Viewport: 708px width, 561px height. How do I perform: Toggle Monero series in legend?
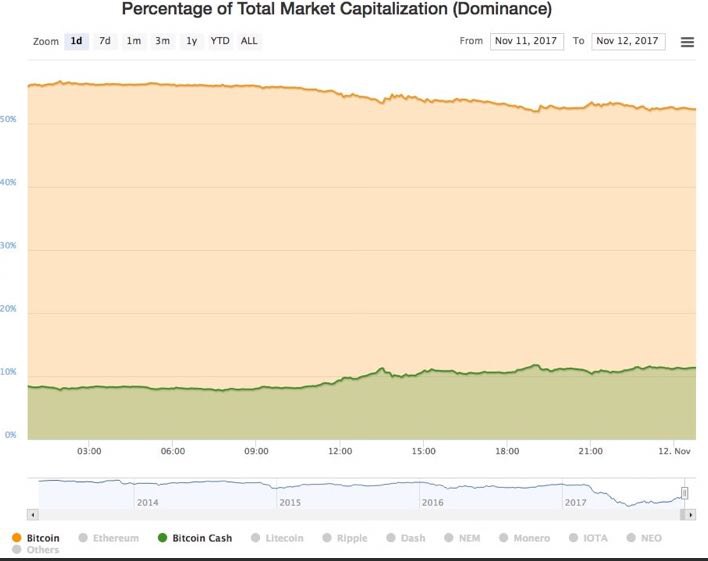(525, 538)
